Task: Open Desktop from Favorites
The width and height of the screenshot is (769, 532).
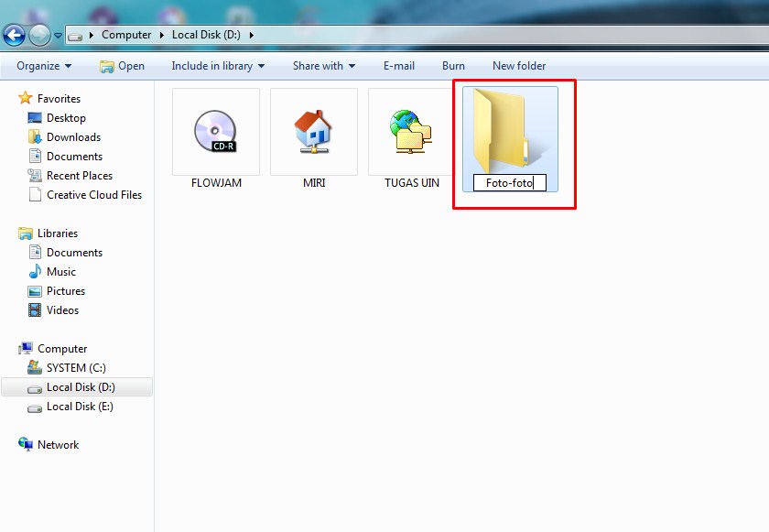Action: coord(66,118)
